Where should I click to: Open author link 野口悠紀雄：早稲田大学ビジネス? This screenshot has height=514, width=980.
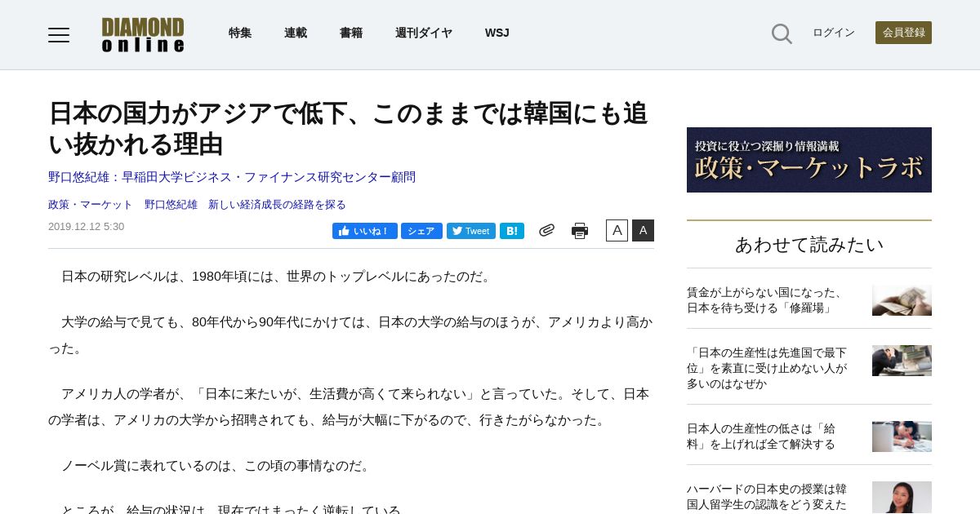point(232,177)
